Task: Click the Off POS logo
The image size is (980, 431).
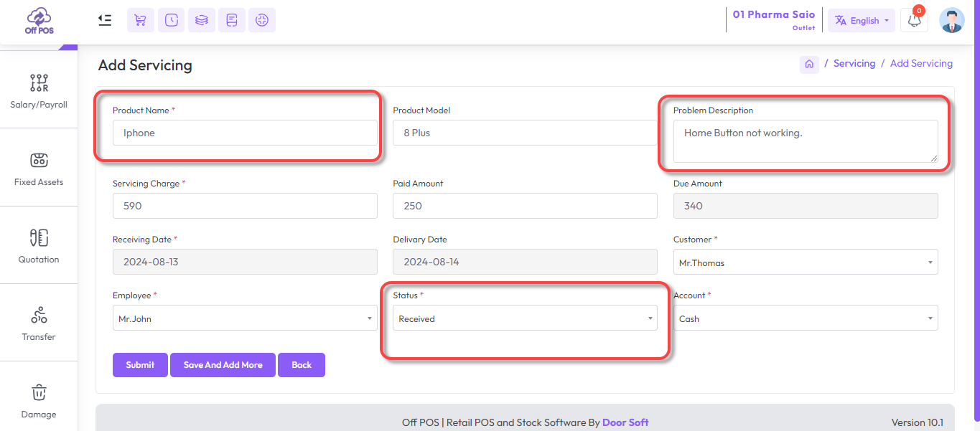Action: pos(39,22)
